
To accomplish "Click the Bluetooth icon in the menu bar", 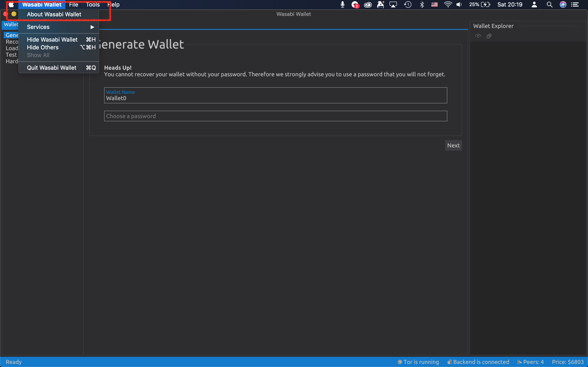I will pyautogui.click(x=422, y=5).
